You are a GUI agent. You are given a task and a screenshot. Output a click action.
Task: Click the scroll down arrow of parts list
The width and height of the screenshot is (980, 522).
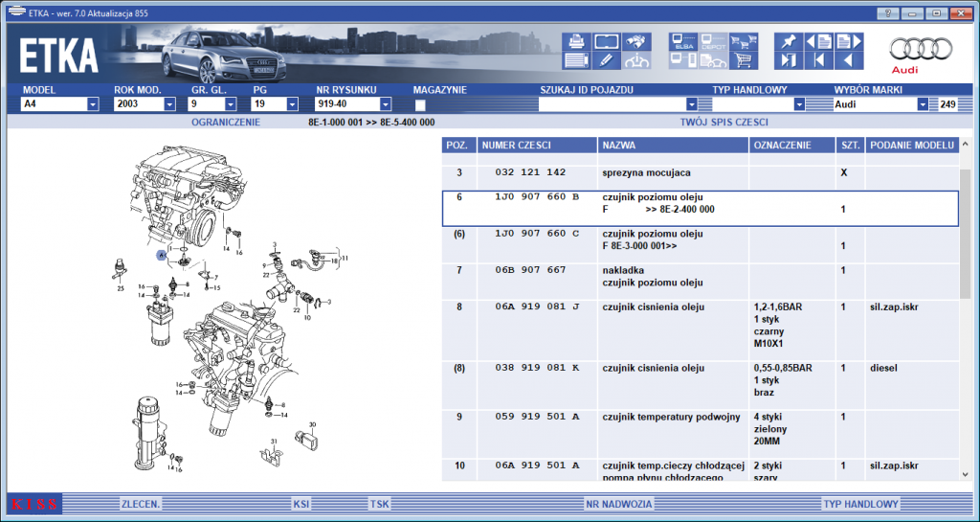(x=967, y=474)
